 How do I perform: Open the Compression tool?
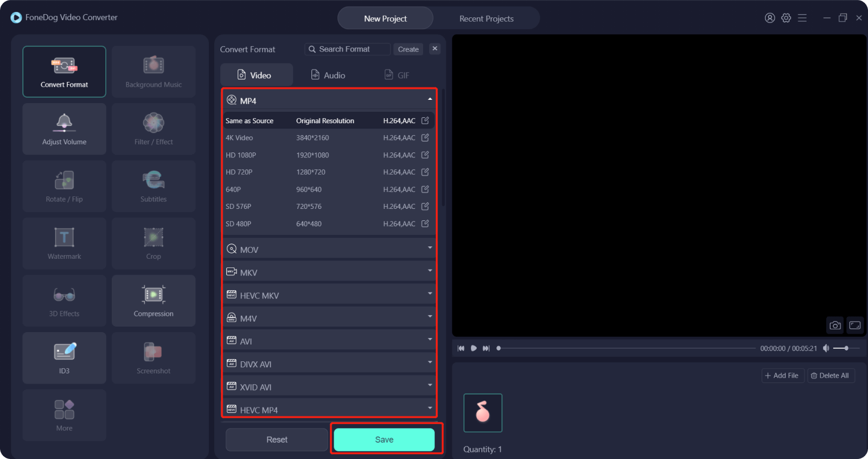(x=154, y=301)
